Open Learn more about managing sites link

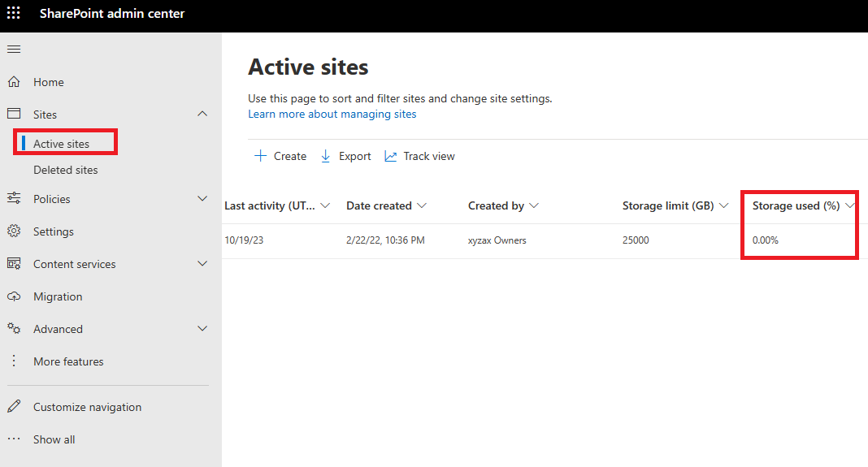tap(332, 114)
